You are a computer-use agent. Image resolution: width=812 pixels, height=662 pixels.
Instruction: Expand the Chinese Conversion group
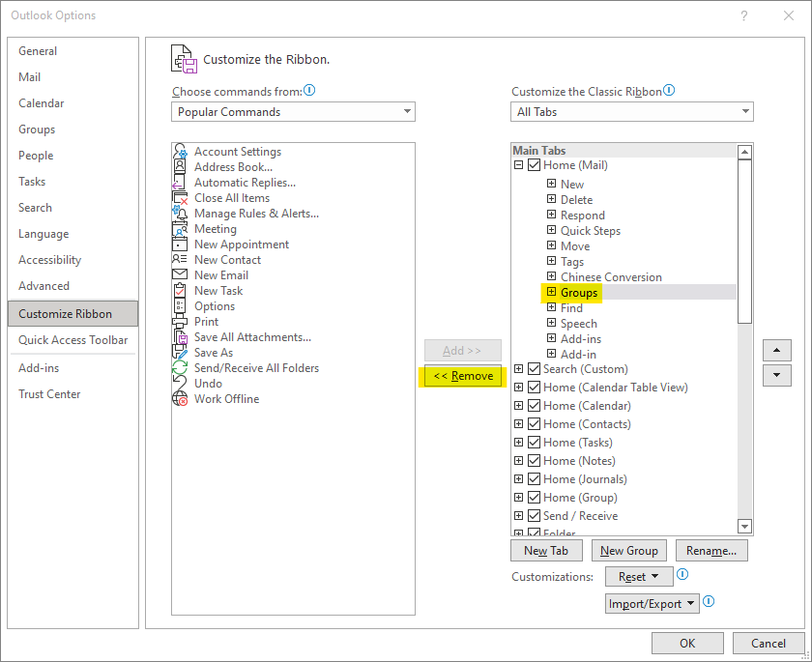point(552,276)
